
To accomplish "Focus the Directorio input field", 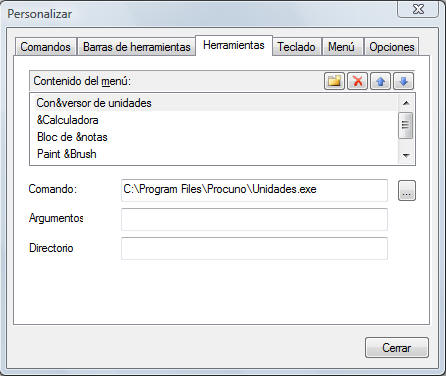I will [254, 248].
